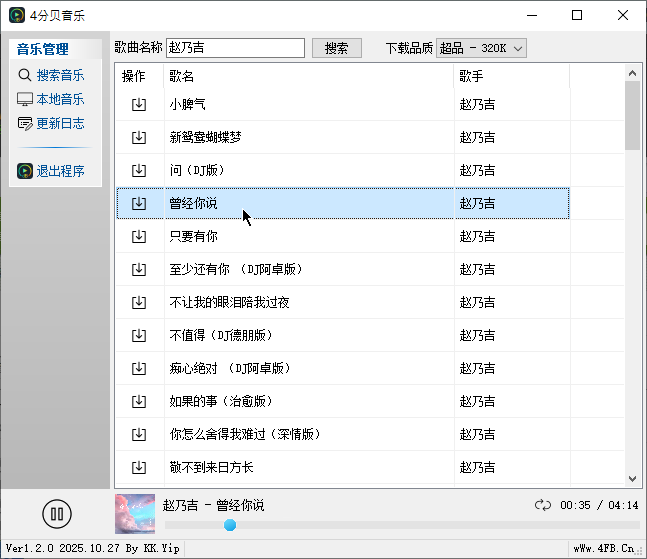Viewport: 647px width, 559px height.
Task: Click the song list scroll down arrow
Action: 632,479
